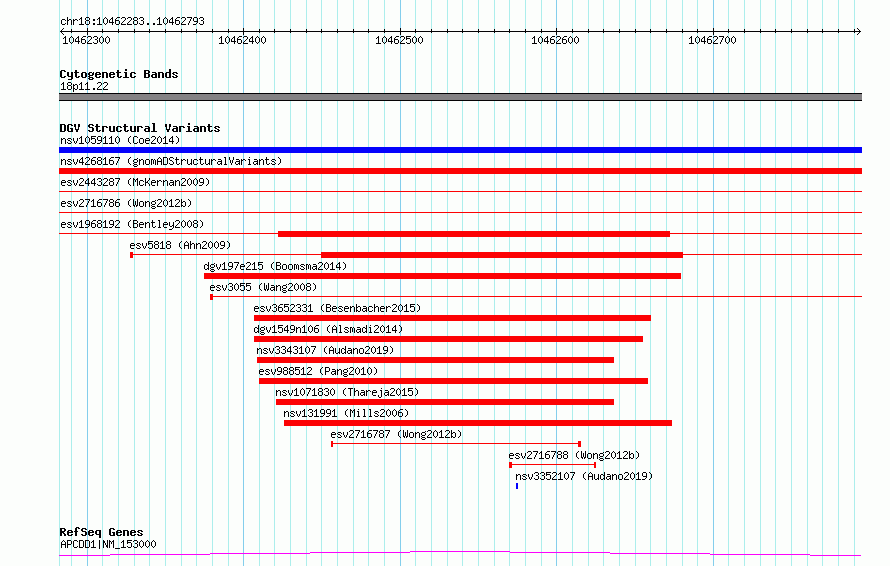Click the nsv131991 (Mills2006) label
Image resolution: width=890 pixels, height=566 pixels.
(346, 413)
